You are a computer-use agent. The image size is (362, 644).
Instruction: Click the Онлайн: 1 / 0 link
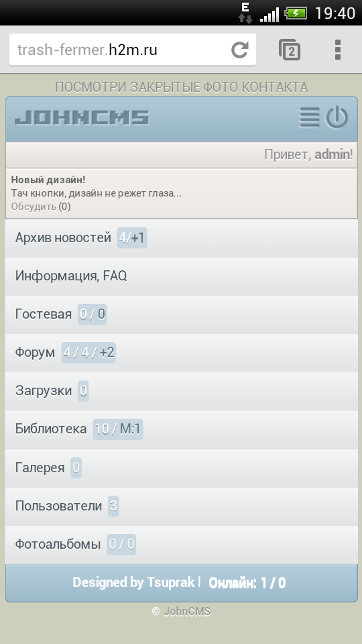point(247,583)
